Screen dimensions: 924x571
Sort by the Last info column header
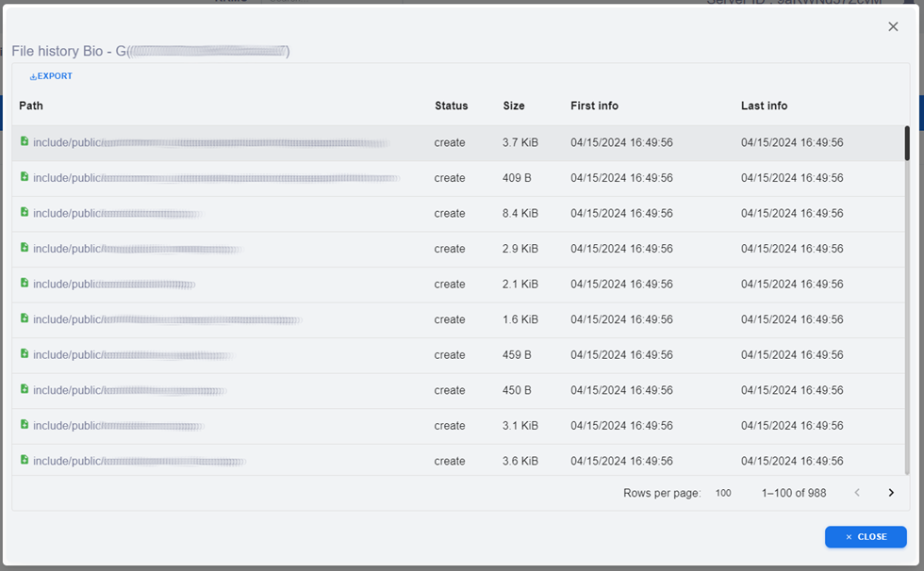coord(764,106)
